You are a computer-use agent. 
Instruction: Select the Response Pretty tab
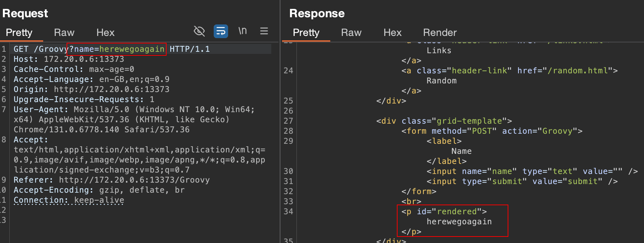coord(306,33)
